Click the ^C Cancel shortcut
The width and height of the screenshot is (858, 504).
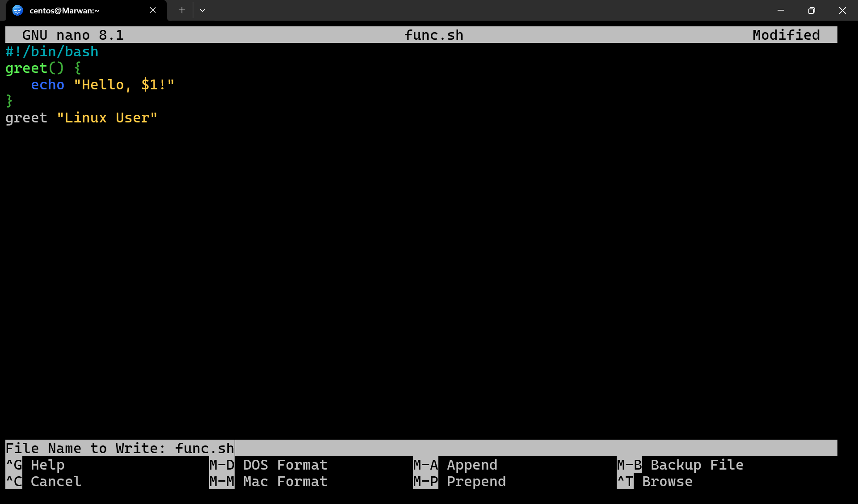(x=43, y=481)
